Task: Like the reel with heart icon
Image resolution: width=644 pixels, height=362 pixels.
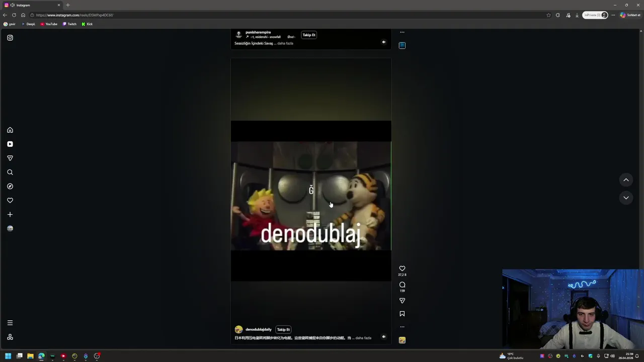Action: click(x=402, y=268)
